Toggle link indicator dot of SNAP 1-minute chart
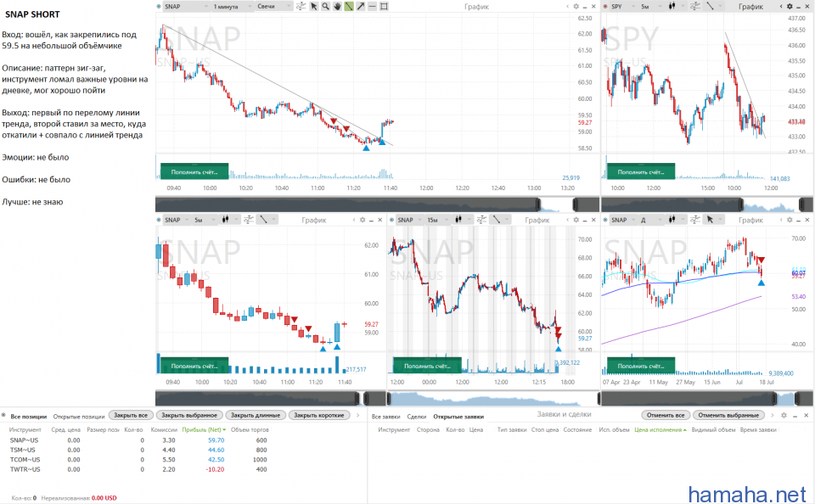This screenshot has width=815, height=504. click(x=159, y=6)
